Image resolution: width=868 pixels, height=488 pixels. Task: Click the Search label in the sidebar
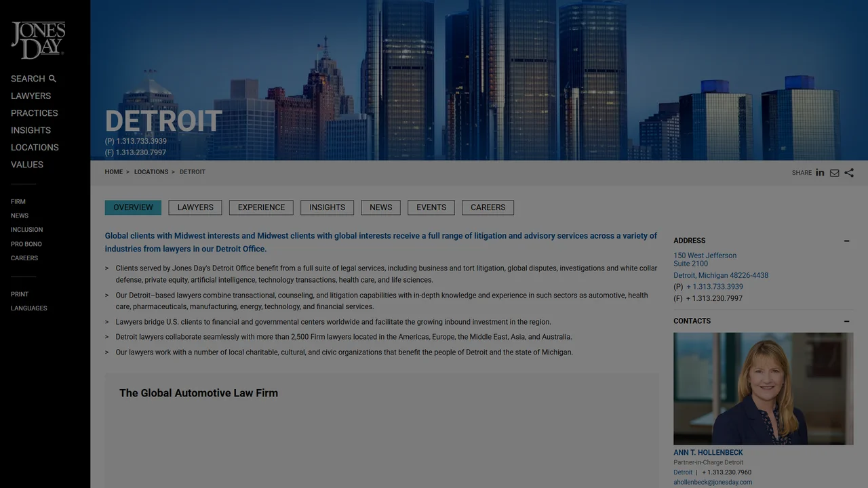point(28,79)
